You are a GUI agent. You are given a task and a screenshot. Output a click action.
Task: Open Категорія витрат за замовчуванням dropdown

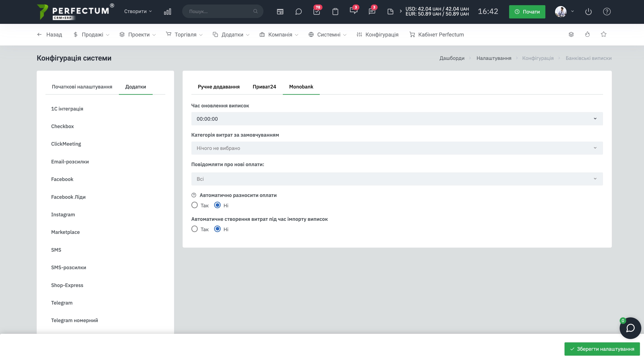pos(397,148)
